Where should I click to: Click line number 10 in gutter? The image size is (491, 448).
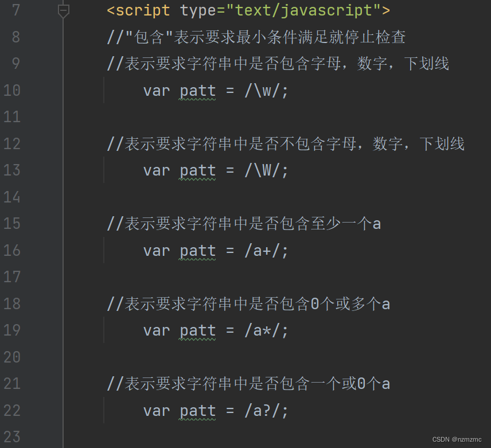click(12, 91)
